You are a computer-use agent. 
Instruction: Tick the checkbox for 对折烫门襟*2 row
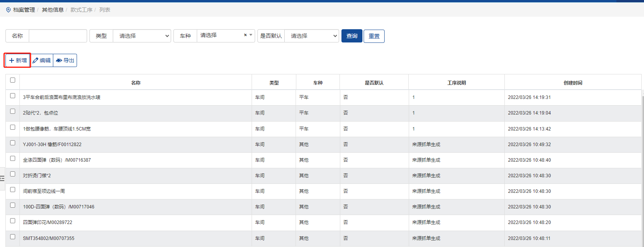tap(12, 174)
